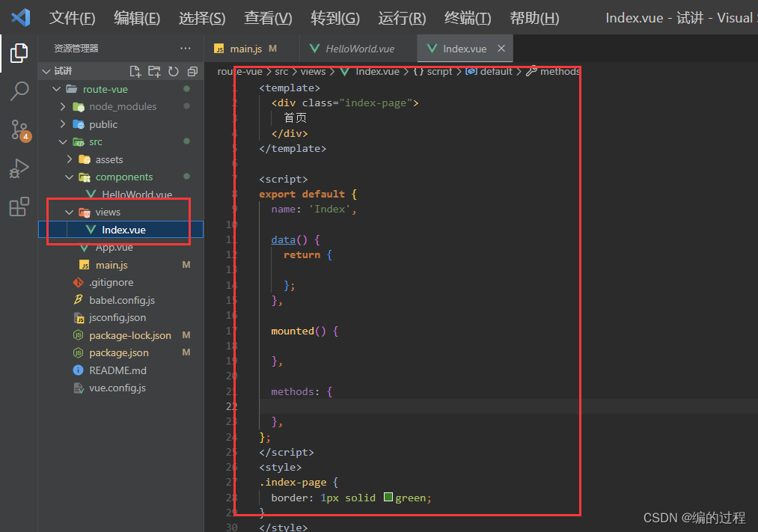Open the Extensions view
The height and width of the screenshot is (532, 758).
click(x=19, y=207)
